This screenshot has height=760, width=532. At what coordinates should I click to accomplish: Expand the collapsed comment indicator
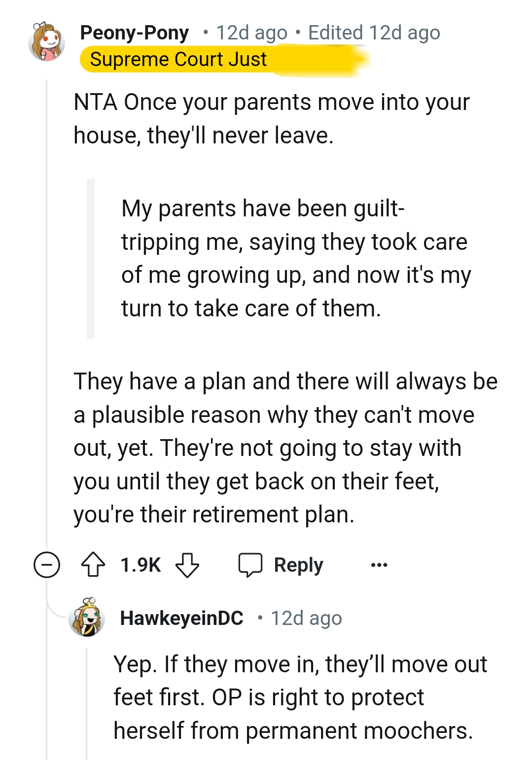tap(48, 565)
